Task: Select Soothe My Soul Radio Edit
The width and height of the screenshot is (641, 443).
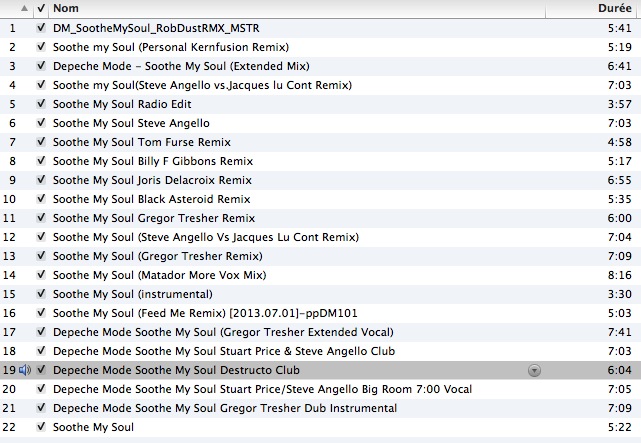Action: click(122, 104)
